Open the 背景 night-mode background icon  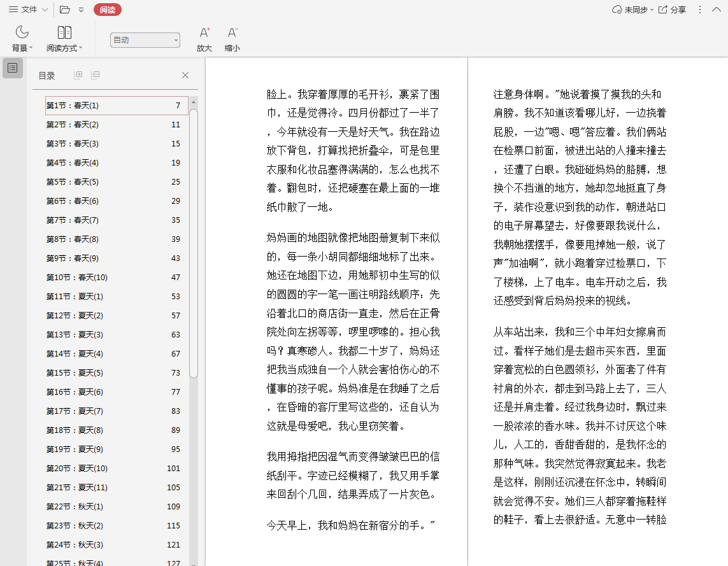(22, 32)
